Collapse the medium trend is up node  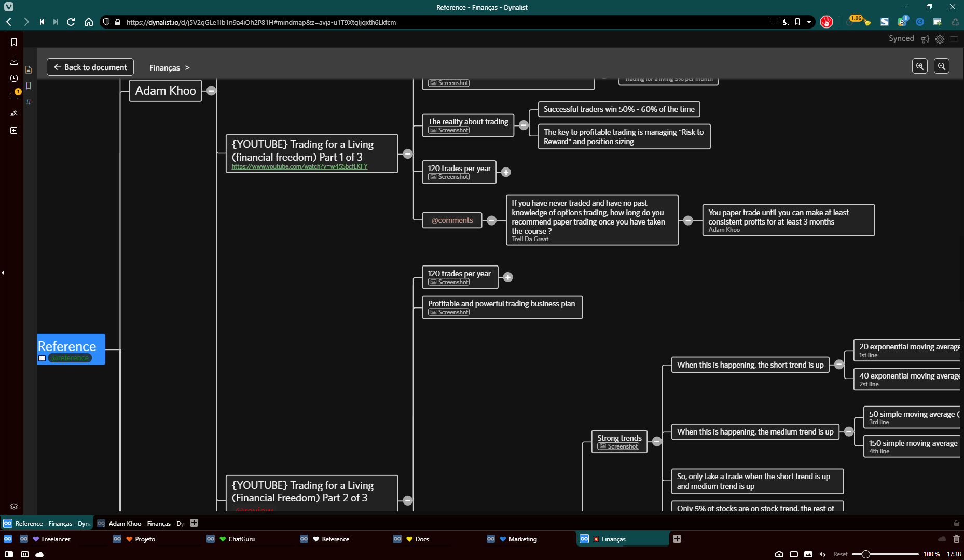click(x=849, y=431)
